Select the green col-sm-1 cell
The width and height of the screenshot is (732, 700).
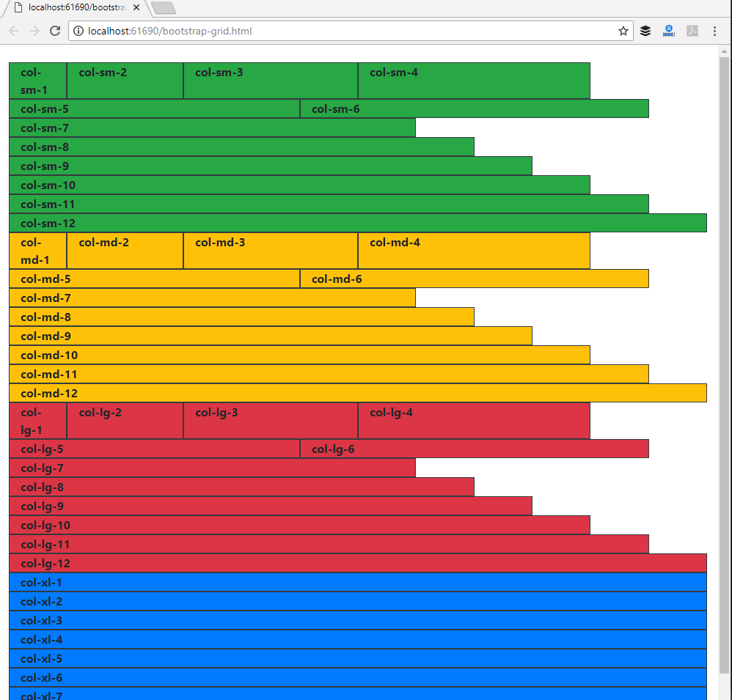pos(37,81)
